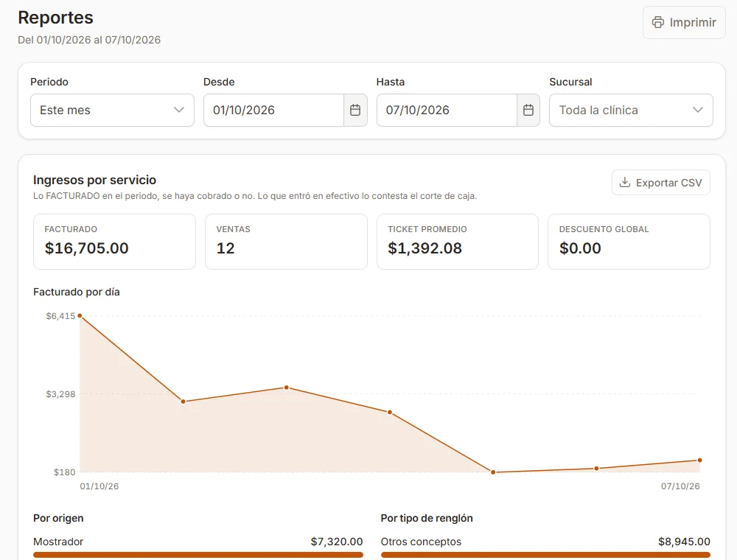This screenshot has height=560, width=737.
Task: Click the Por tipo de renglón heading
Action: pyautogui.click(x=427, y=518)
